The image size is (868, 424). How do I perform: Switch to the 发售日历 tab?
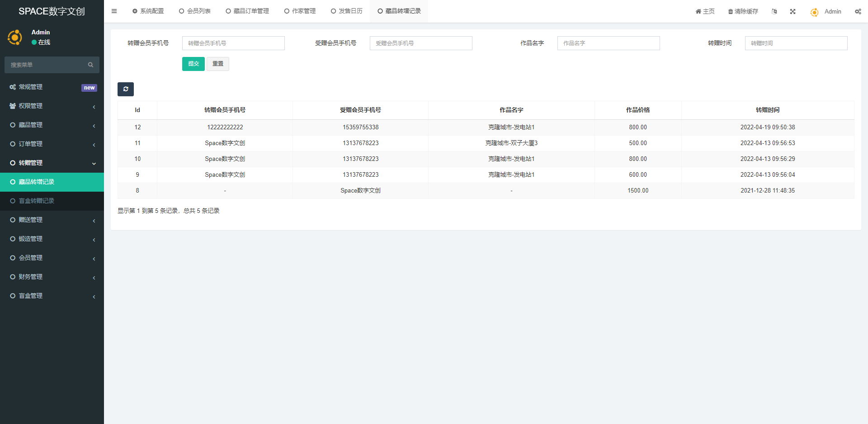click(x=347, y=11)
